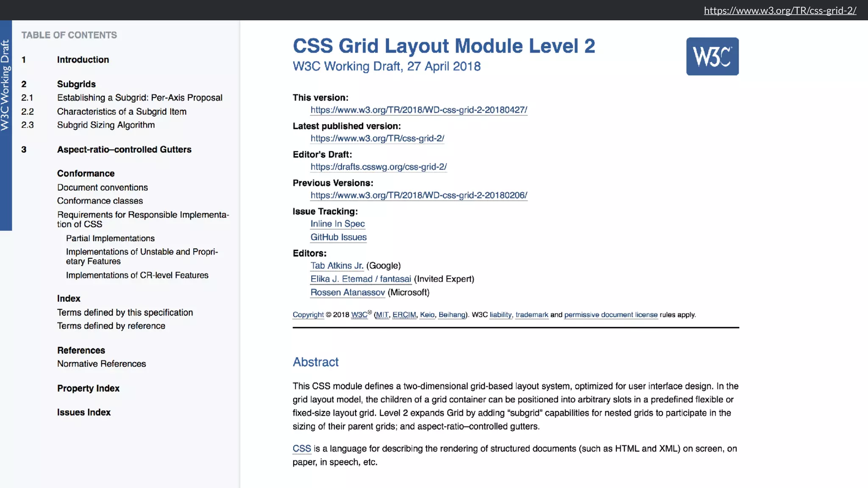868x488 pixels.
Task: Click the GitHub Issues link
Action: point(338,237)
